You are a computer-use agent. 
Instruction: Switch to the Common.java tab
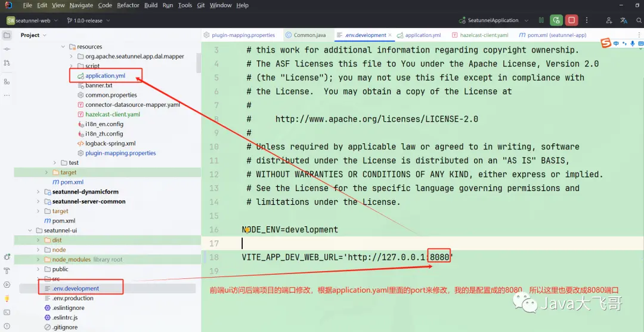pos(306,35)
